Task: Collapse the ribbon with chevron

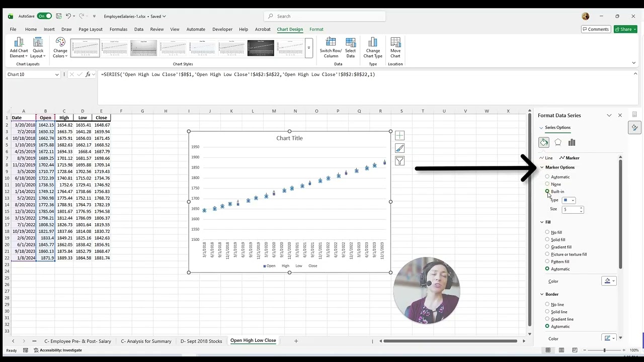Action: coord(634,63)
